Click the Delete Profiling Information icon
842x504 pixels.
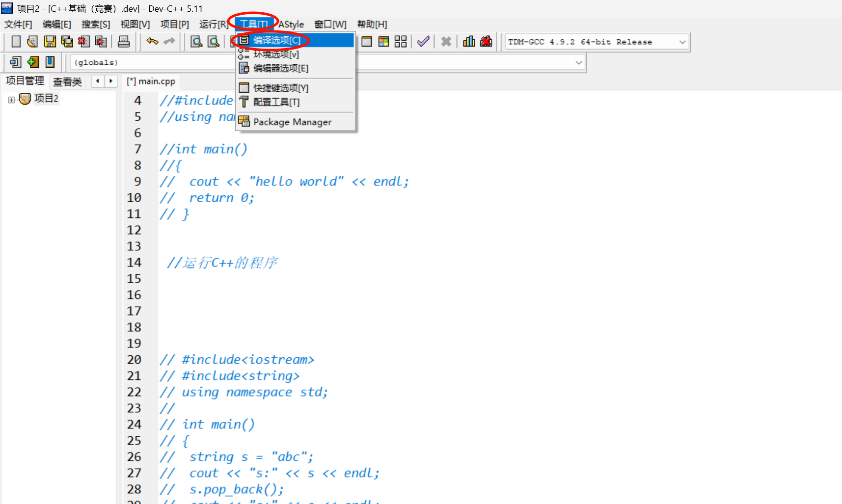(x=486, y=42)
